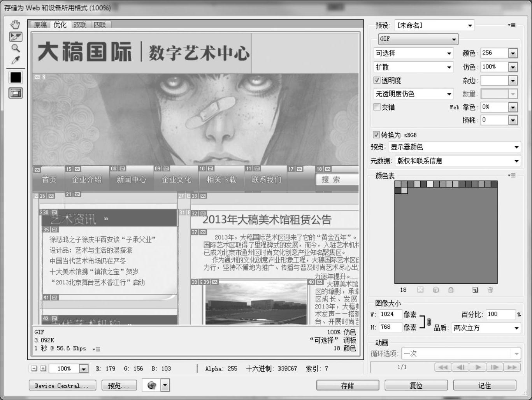532x400 pixels.
Task: Click the 联系我们 slice in preview
Action: pyautogui.click(x=266, y=179)
